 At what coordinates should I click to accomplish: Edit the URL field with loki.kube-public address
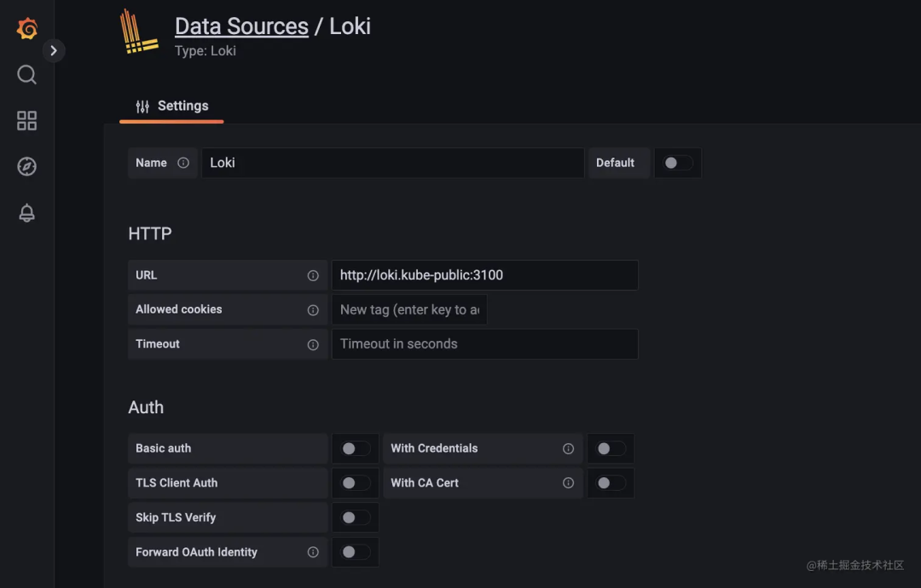(484, 275)
